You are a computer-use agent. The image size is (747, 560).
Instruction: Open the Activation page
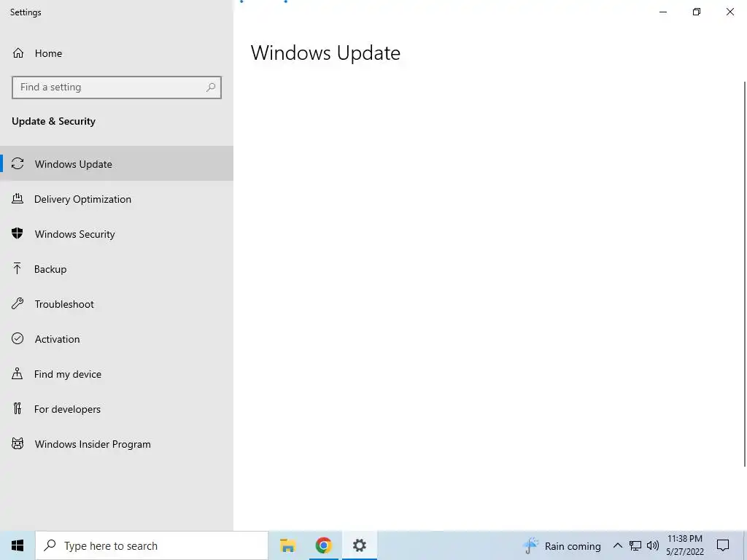click(x=117, y=339)
